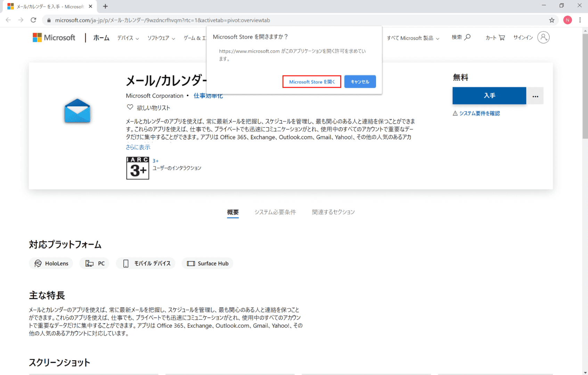
Task: Open the ゲーム & エンターテイメント menu item
Action: coord(195,38)
